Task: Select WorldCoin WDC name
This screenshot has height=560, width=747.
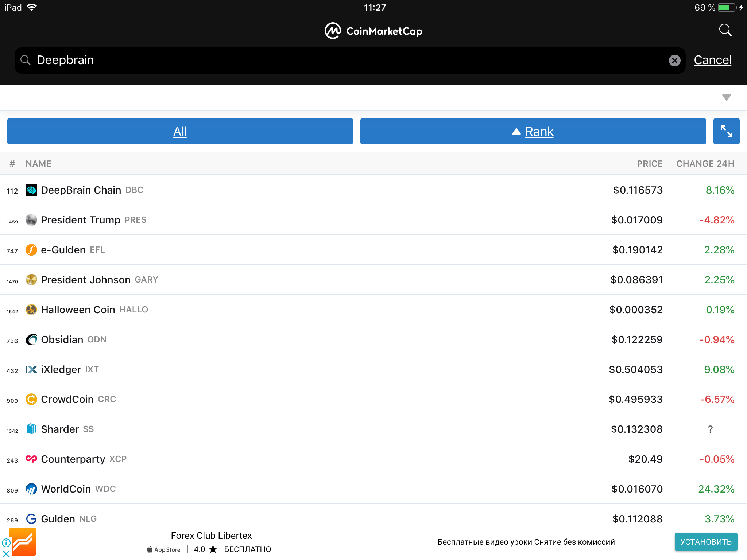Action: point(78,489)
